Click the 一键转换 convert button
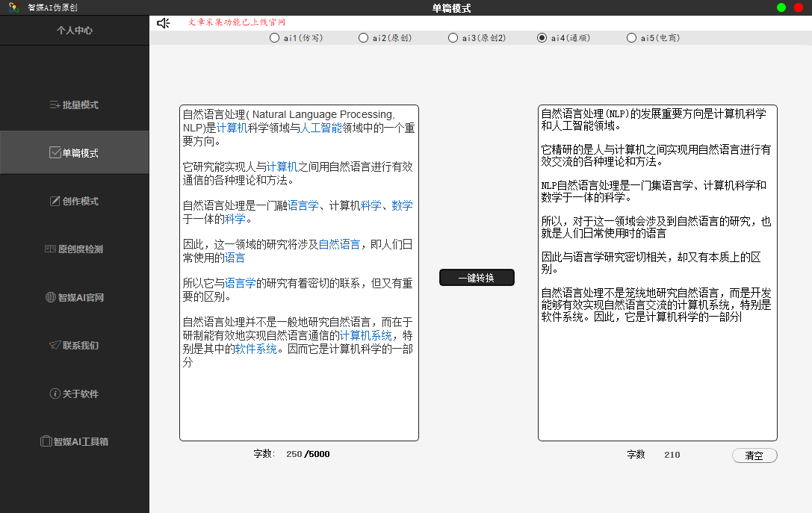This screenshot has height=513, width=812. tap(477, 278)
